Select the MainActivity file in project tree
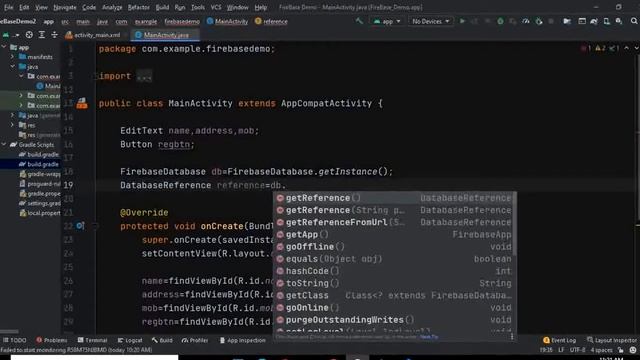Image resolution: width=640 pixels, height=360 pixels. pyautogui.click(x=48, y=86)
